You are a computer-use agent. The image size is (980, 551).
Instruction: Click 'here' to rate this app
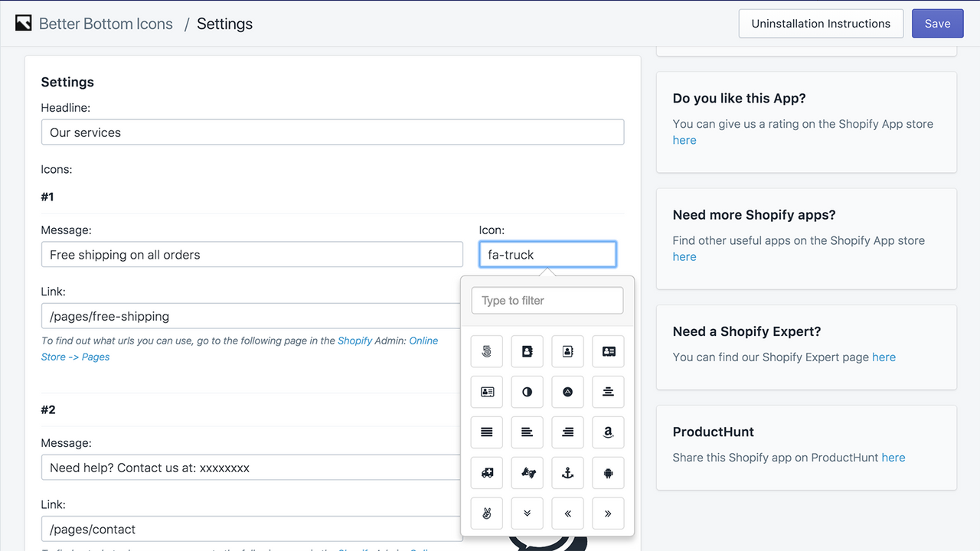(x=684, y=140)
